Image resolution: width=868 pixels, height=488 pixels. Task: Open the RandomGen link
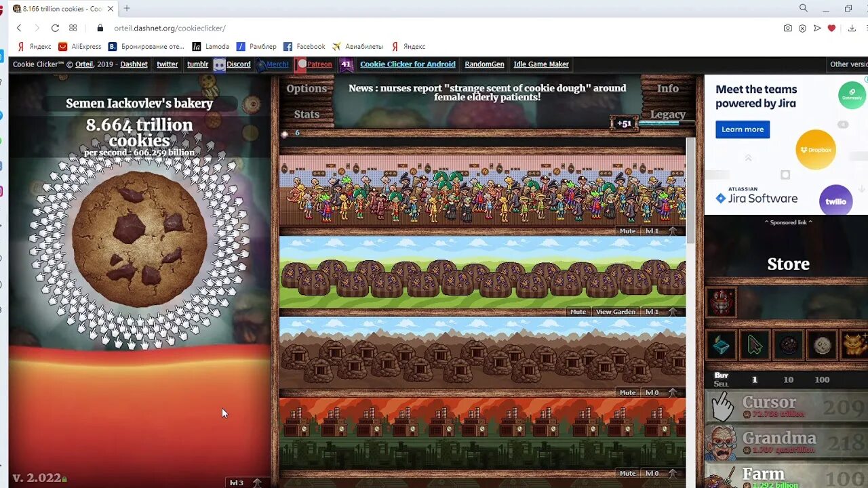[484, 64]
